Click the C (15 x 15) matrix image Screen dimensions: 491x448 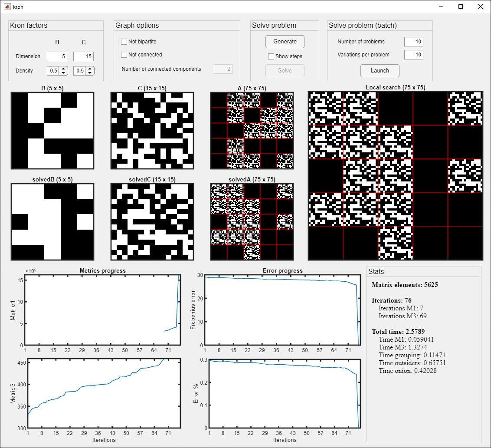pyautogui.click(x=152, y=131)
